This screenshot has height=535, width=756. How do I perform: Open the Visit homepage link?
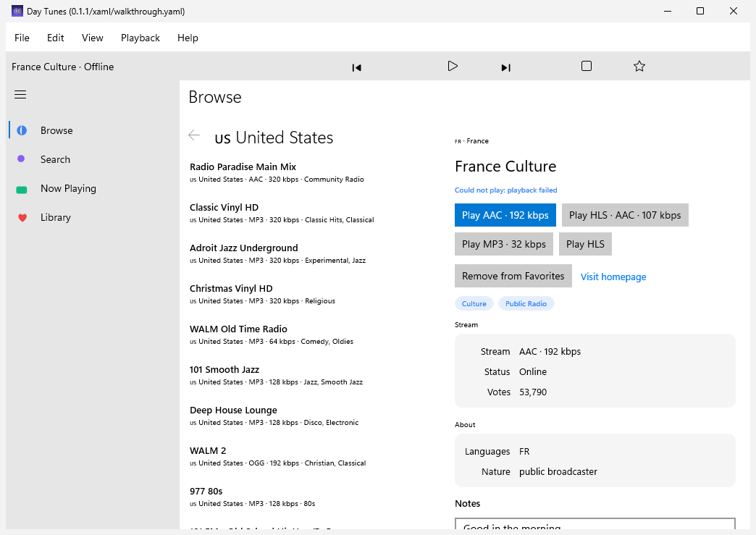[613, 277]
